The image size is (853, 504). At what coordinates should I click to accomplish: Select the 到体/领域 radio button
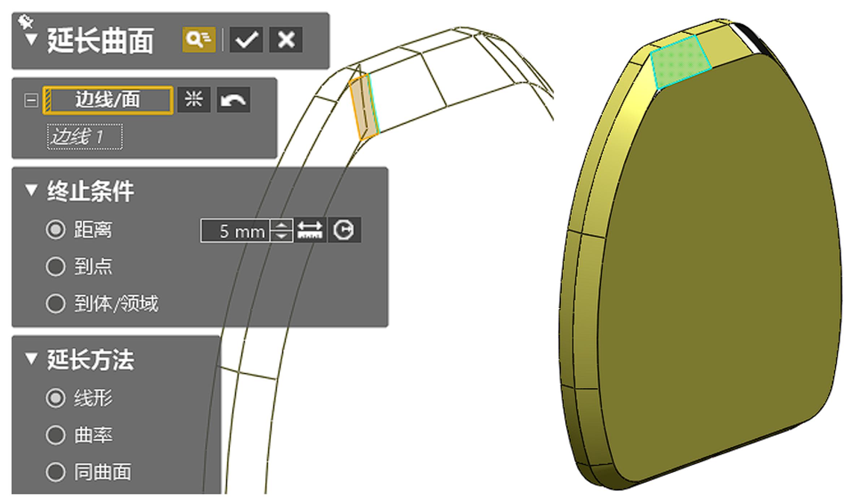click(x=56, y=304)
